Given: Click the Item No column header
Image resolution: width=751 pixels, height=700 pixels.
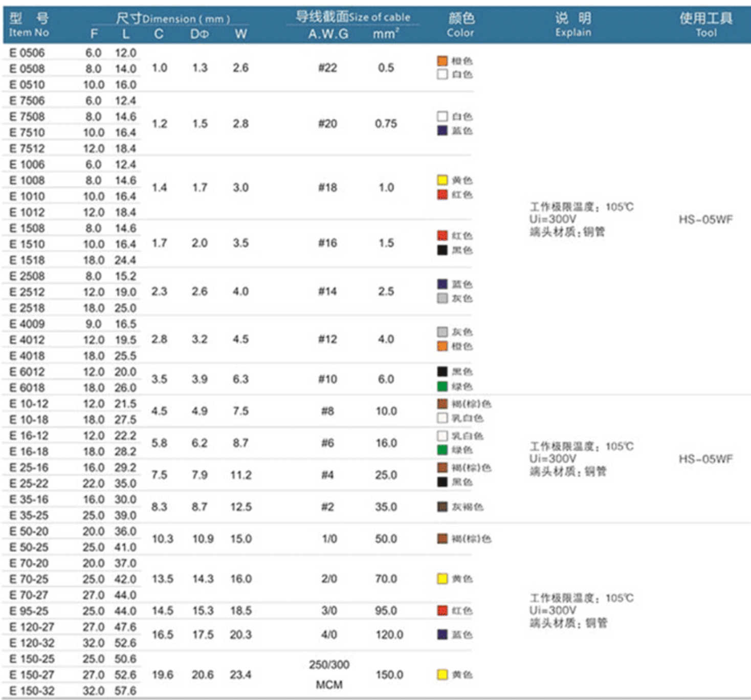Looking at the screenshot, I should (x=29, y=25).
